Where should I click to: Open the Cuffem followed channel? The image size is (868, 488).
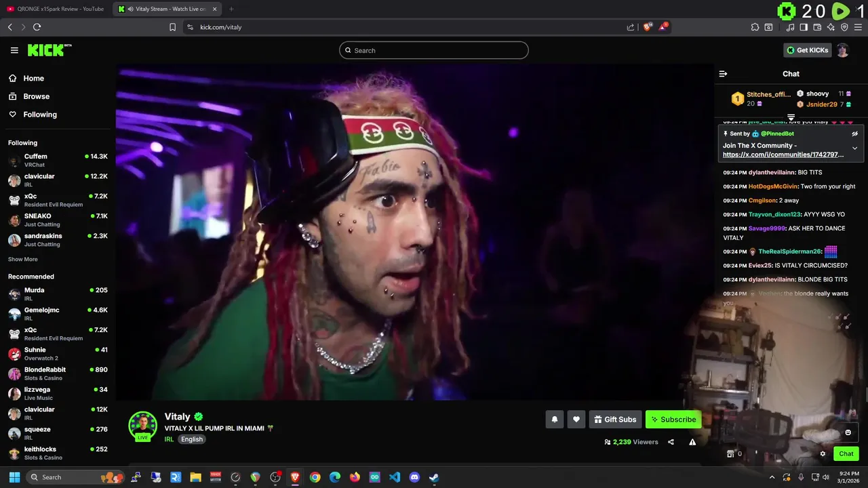(x=58, y=161)
